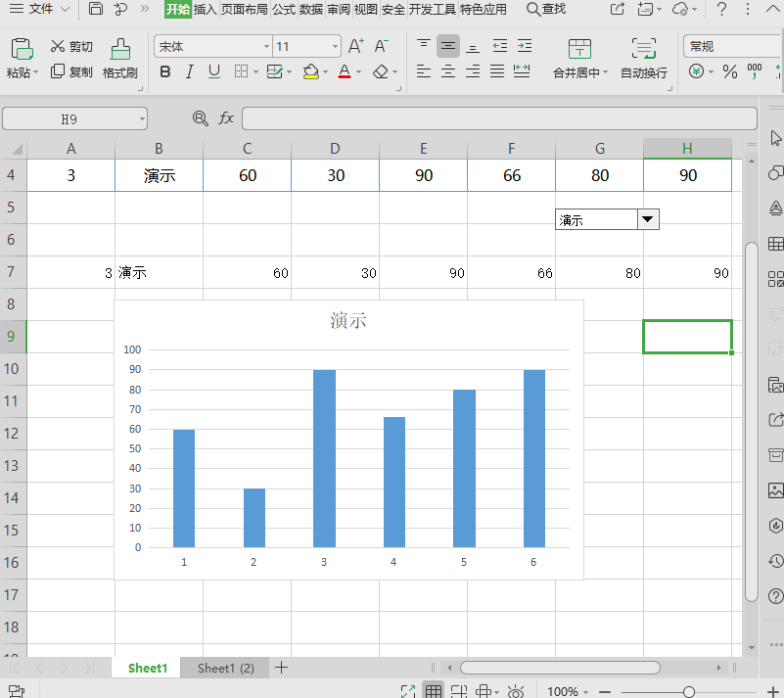784x698 pixels.
Task: Switch to normal view in status bar
Action: point(433,691)
